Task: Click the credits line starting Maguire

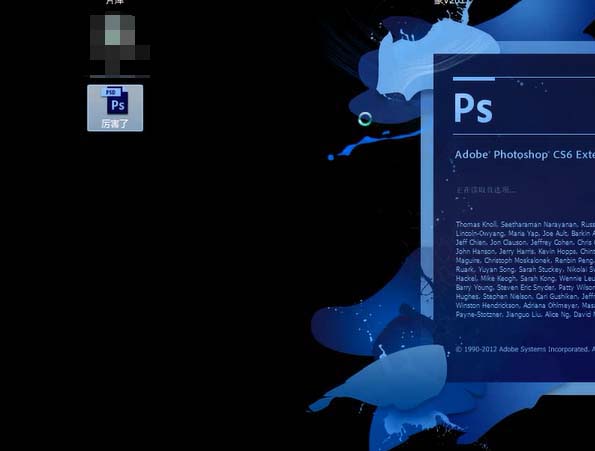Action: [525, 260]
